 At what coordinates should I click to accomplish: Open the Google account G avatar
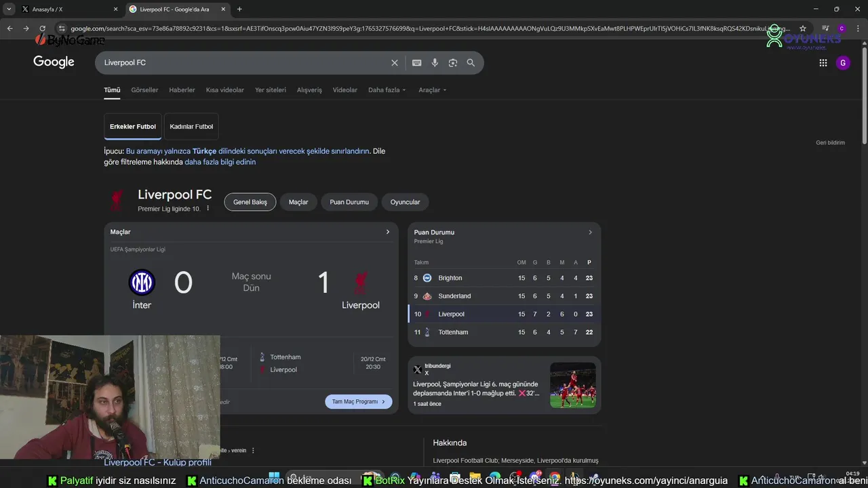coord(843,62)
